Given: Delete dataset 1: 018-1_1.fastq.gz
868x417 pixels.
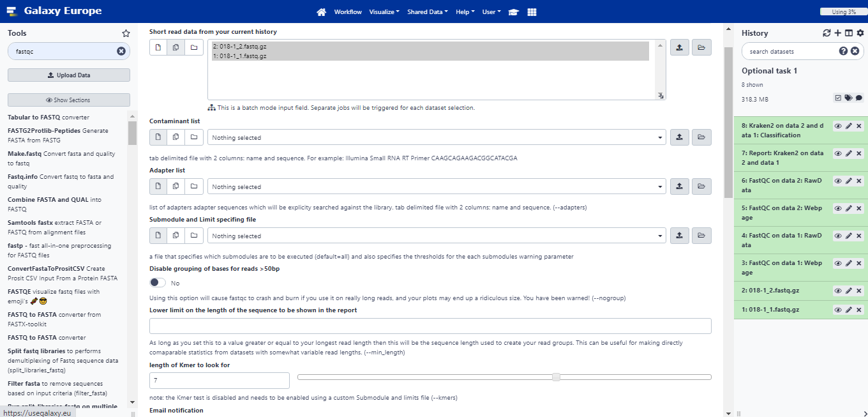Looking at the screenshot, I should [859, 310].
